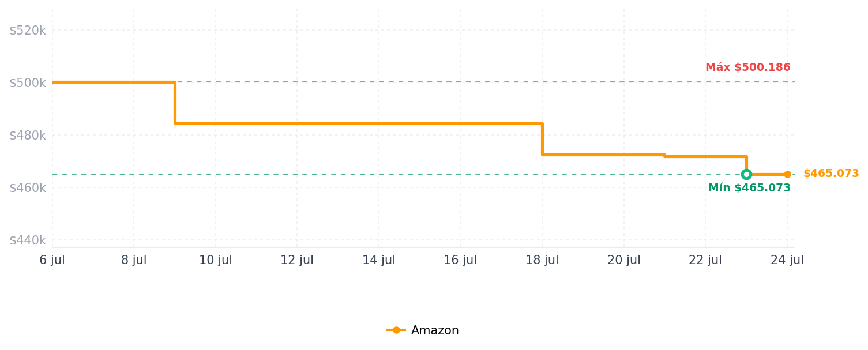Select the Mín $465.073 label
Screen dimensions: 868x350
pos(749,188)
